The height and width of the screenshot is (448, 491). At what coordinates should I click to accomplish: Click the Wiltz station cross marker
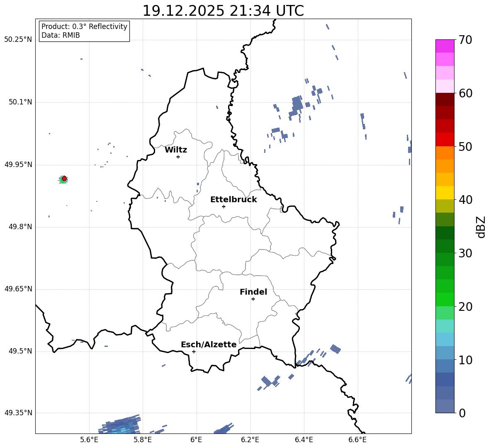(x=178, y=157)
